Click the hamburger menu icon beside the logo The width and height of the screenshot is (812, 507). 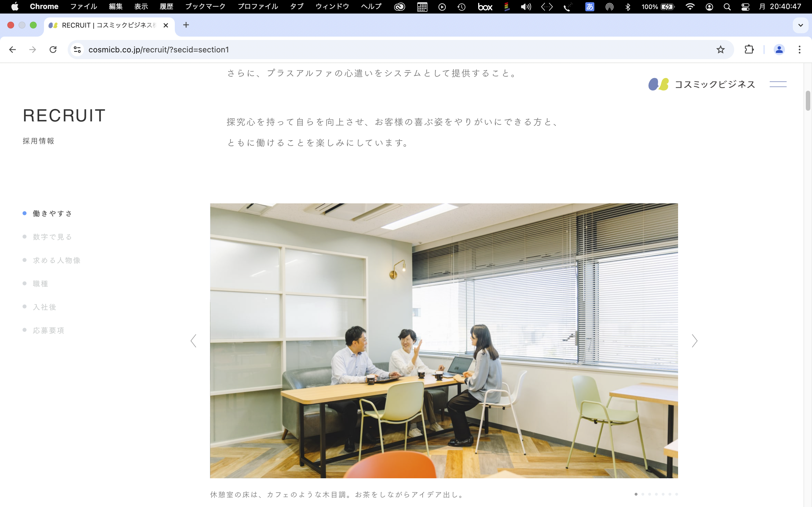pyautogui.click(x=778, y=84)
